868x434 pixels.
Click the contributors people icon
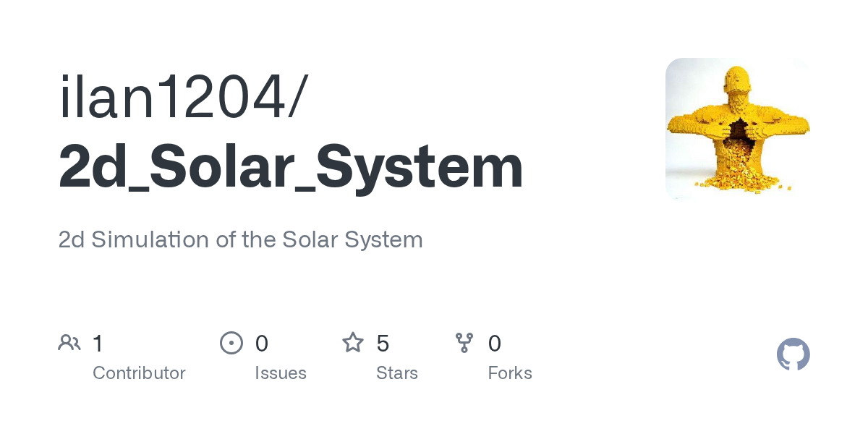[x=69, y=343]
